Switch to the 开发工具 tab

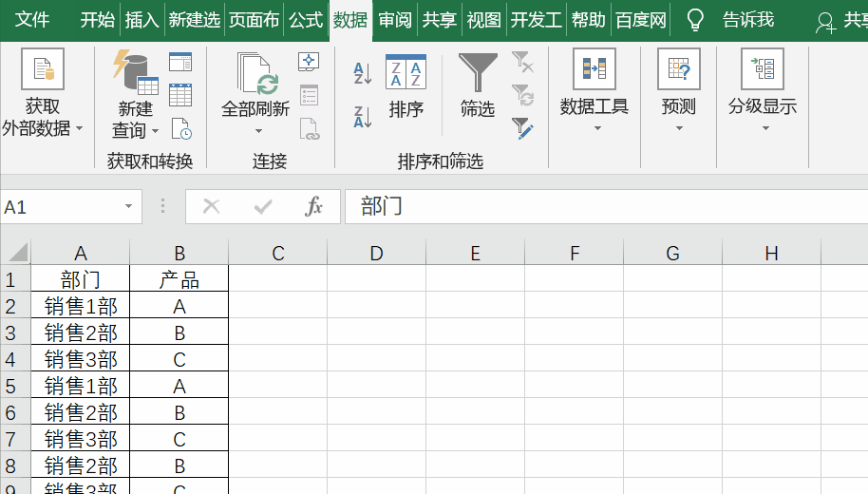(x=536, y=20)
